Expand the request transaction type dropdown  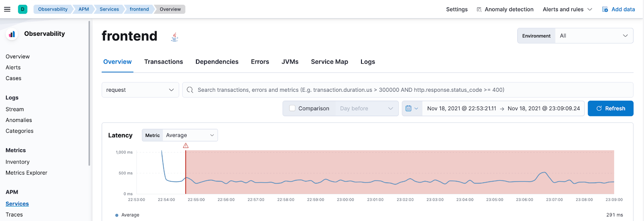pyautogui.click(x=140, y=90)
